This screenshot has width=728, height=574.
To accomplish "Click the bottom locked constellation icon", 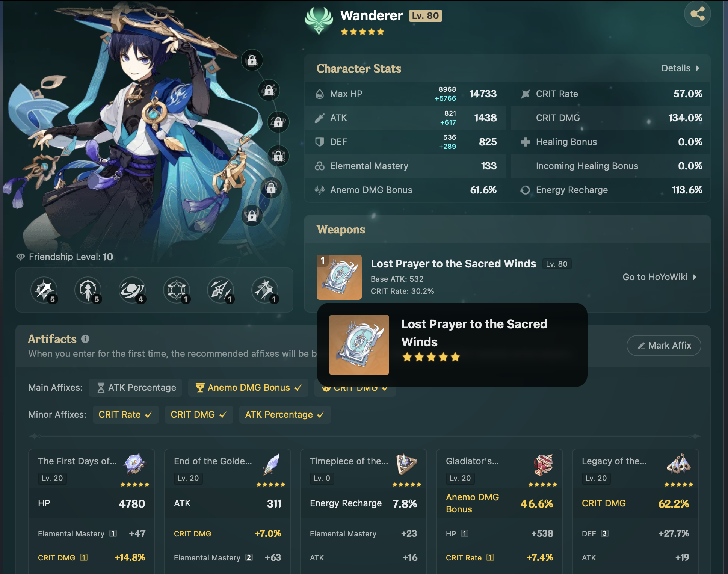I will coord(252,215).
